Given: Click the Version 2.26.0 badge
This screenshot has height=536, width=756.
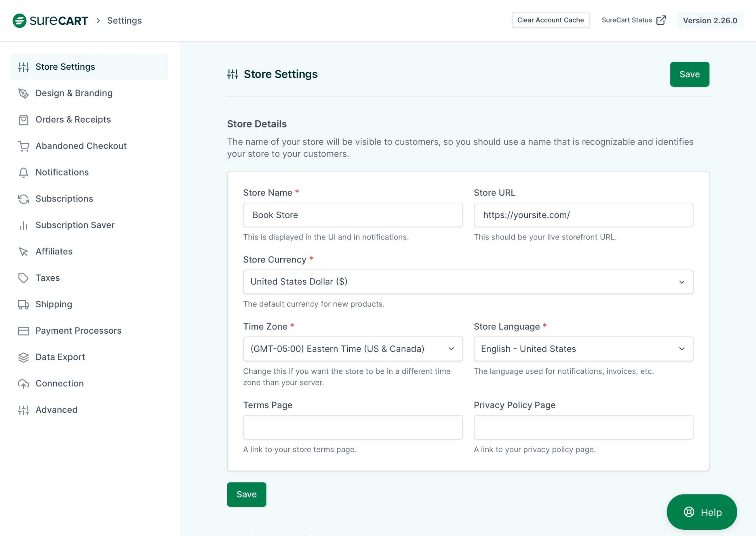Looking at the screenshot, I should tap(710, 21).
